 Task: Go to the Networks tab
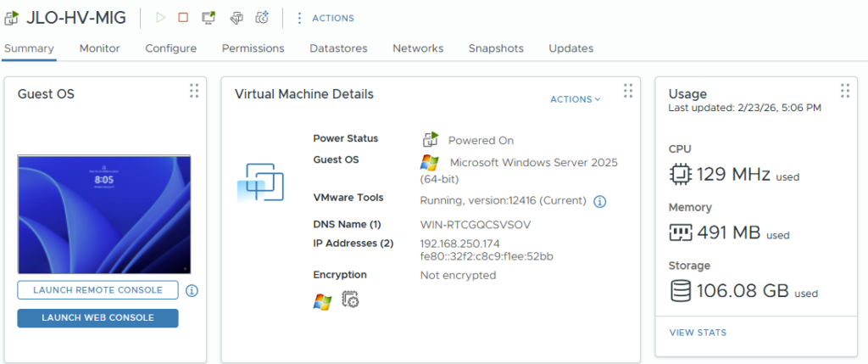pyautogui.click(x=418, y=48)
